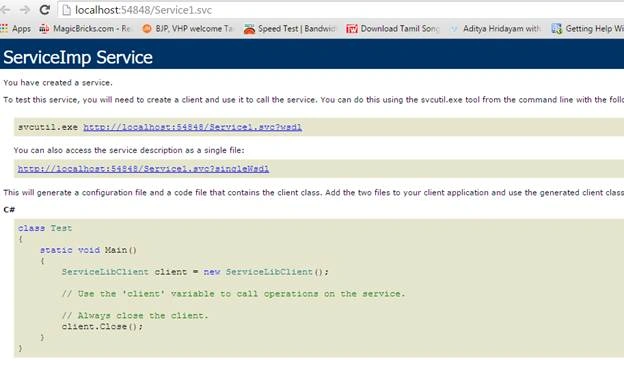Click the svcutil.exe command text
This screenshot has height=366, width=624.
pos(48,127)
